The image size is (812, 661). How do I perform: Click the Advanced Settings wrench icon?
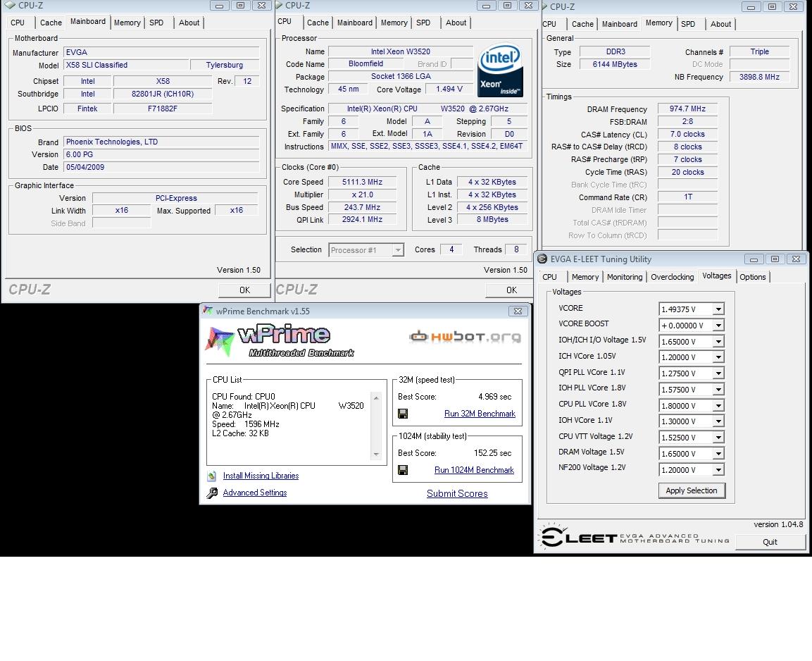[x=212, y=493]
